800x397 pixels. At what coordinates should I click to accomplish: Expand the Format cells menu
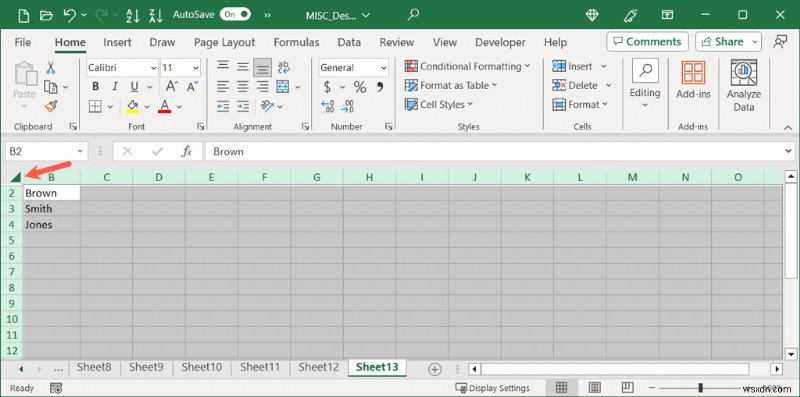click(580, 104)
